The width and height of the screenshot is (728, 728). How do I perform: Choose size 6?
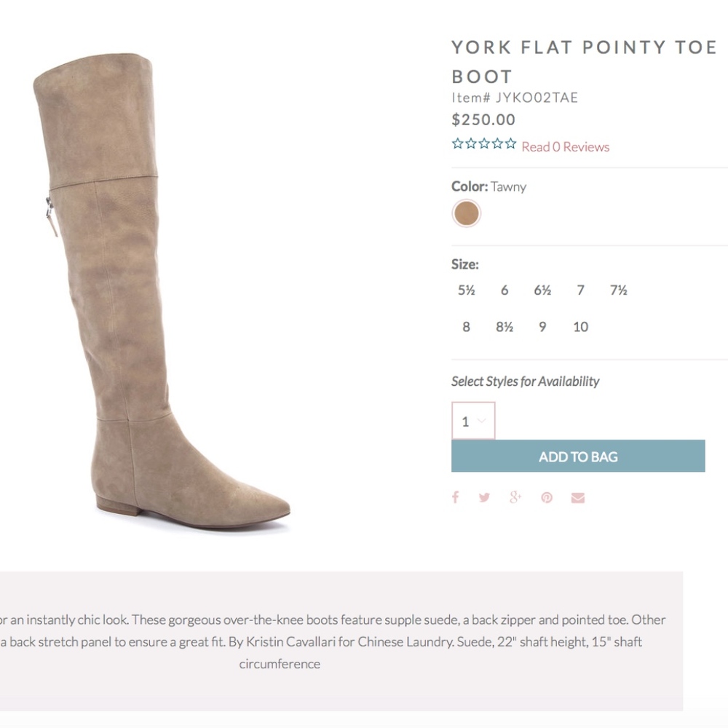(x=505, y=290)
